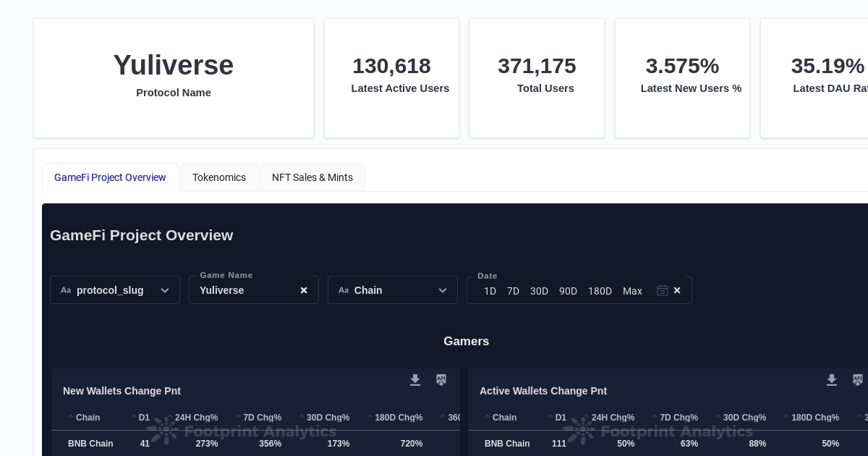This screenshot has width=868, height=456.
Task: Open the calendar picker in the Date filter
Action: pyautogui.click(x=663, y=290)
